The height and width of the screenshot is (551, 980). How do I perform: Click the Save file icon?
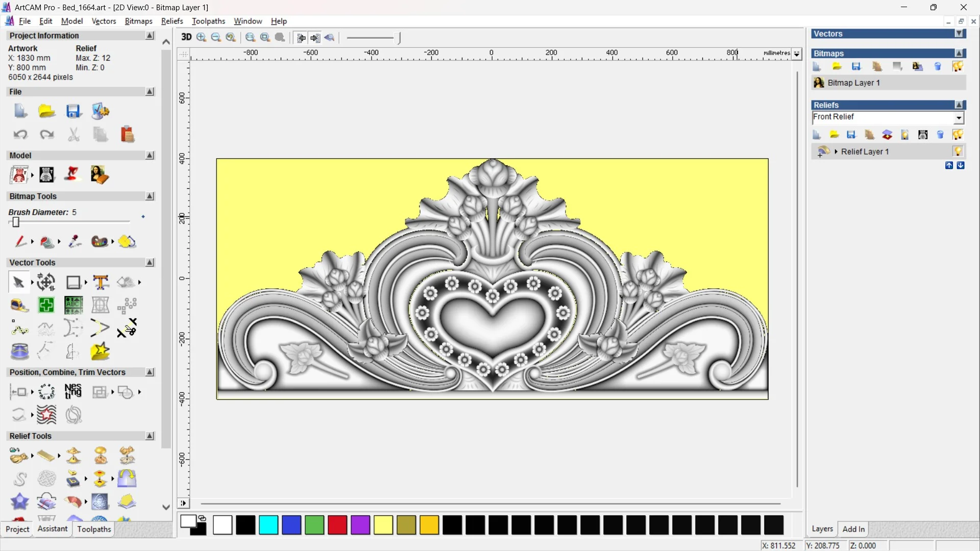coord(73,111)
